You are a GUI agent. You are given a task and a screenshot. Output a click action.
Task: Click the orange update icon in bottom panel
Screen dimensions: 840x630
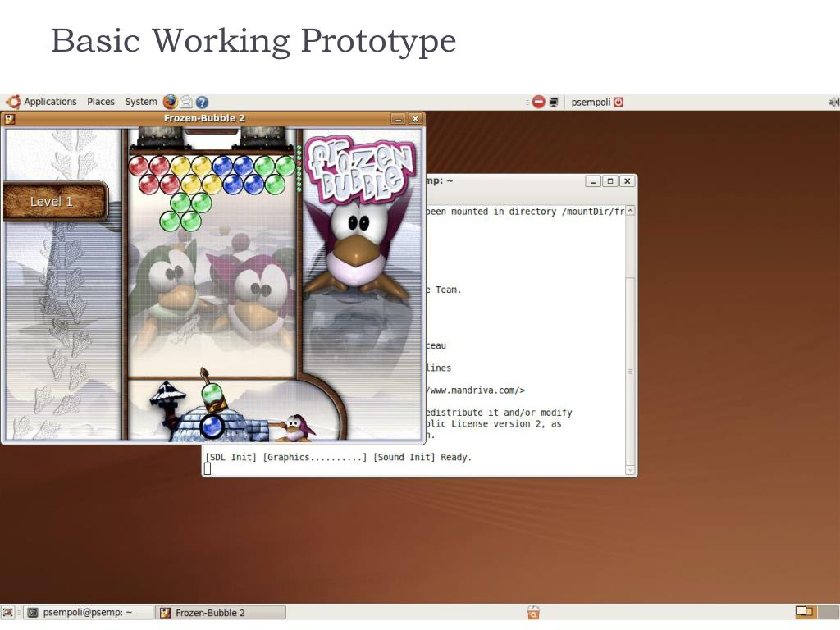pos(533,612)
